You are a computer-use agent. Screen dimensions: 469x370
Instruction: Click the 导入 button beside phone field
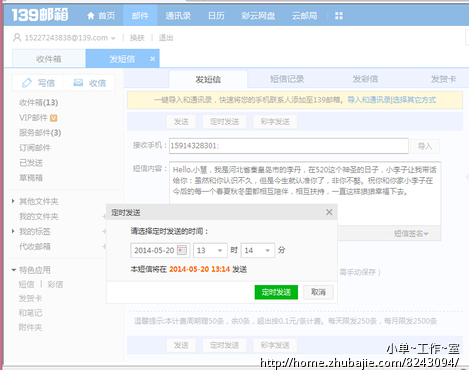point(425,146)
